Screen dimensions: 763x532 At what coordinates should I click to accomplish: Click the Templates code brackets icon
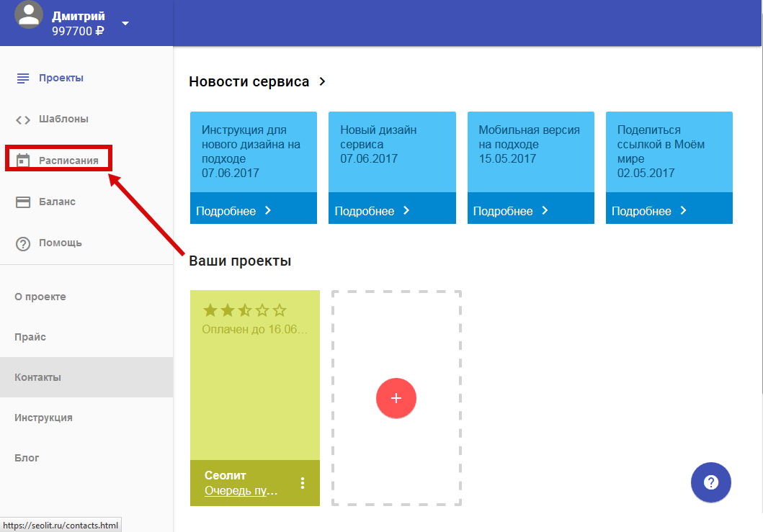[x=23, y=120]
